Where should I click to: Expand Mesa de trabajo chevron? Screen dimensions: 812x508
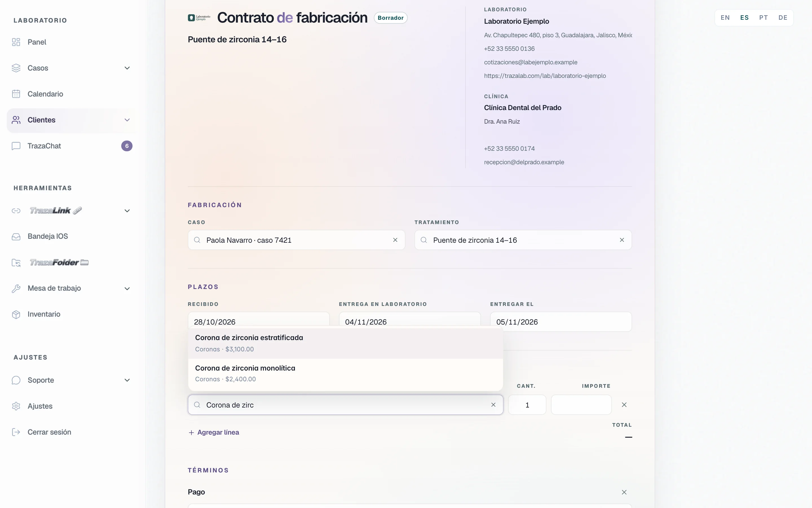coord(127,288)
